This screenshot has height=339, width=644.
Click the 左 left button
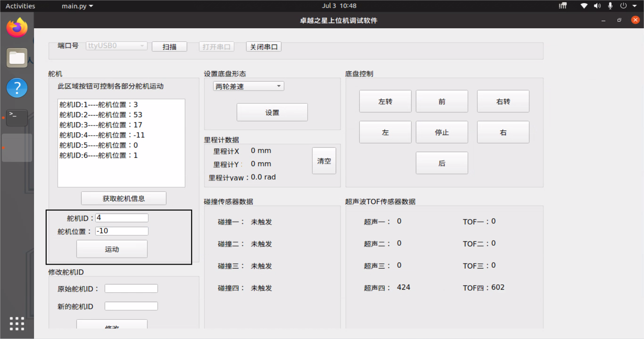point(385,132)
